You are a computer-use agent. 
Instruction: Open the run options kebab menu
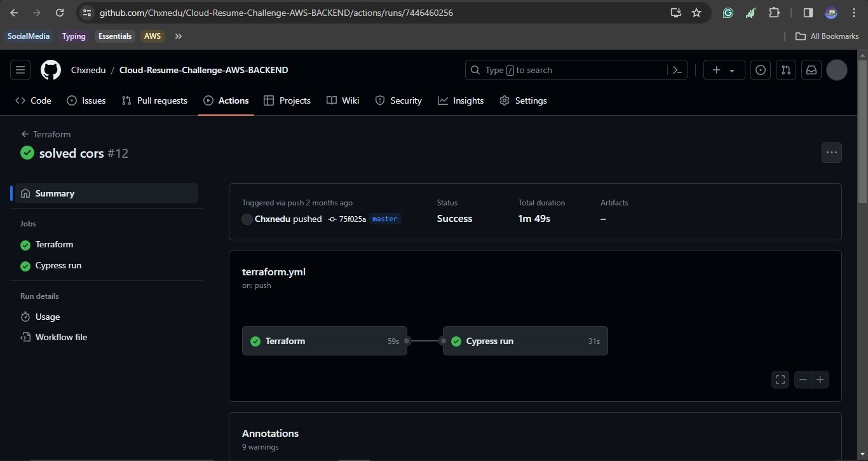click(831, 153)
